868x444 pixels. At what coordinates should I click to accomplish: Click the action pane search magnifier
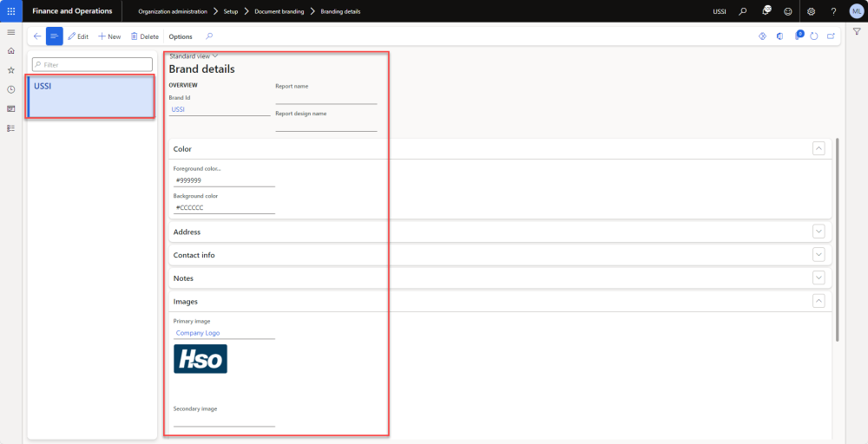(208, 36)
